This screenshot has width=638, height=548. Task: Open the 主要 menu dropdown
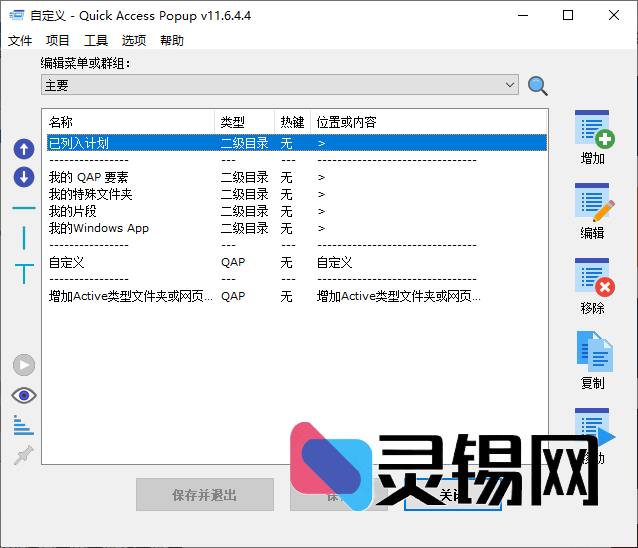coord(280,85)
